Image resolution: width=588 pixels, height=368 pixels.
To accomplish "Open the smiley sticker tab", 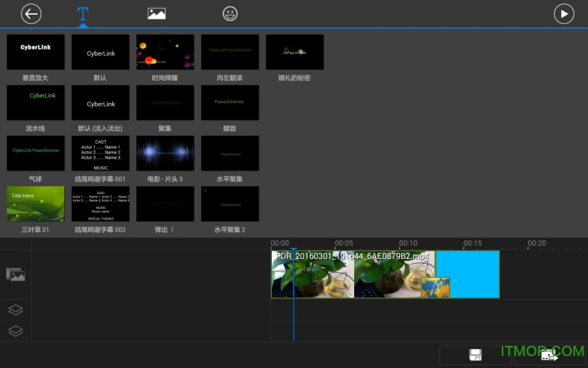I will pos(231,13).
